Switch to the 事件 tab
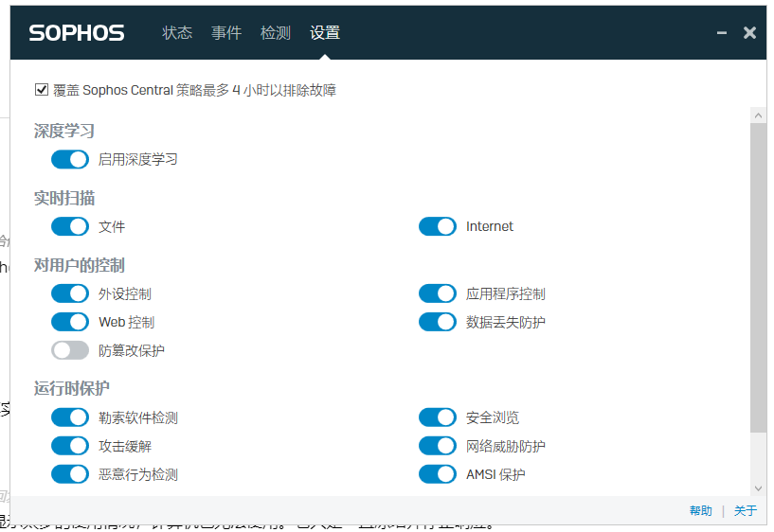The height and width of the screenshot is (532, 774). (226, 33)
